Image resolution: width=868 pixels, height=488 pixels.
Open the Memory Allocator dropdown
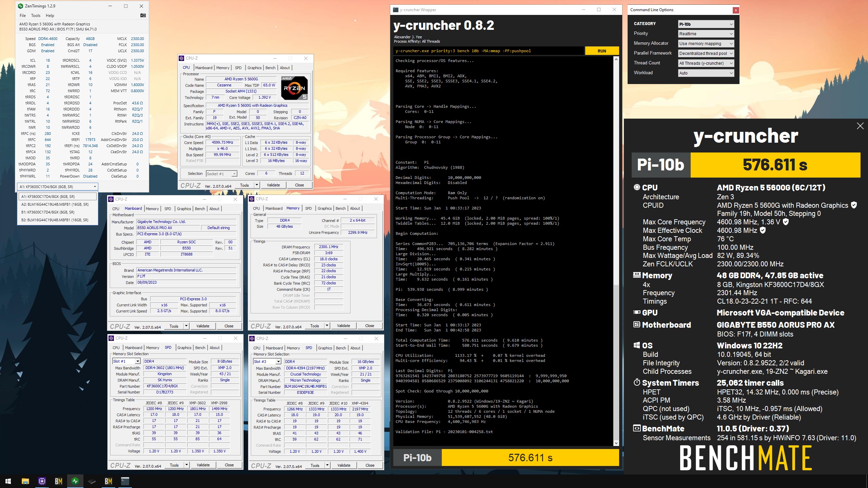706,43
